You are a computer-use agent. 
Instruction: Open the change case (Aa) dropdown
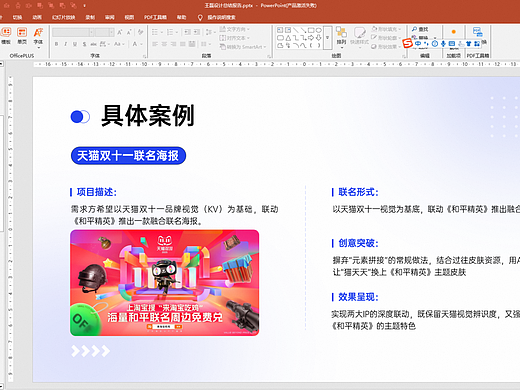click(119, 44)
